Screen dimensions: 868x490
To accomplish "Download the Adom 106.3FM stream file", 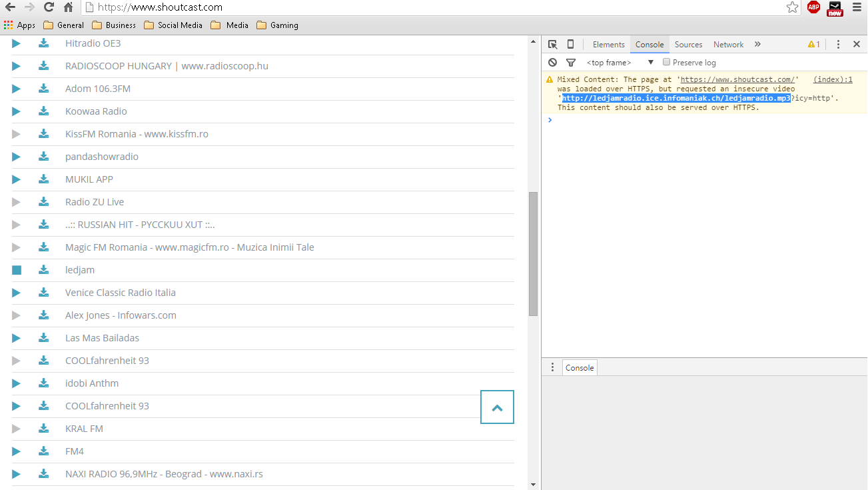I will (x=43, y=89).
